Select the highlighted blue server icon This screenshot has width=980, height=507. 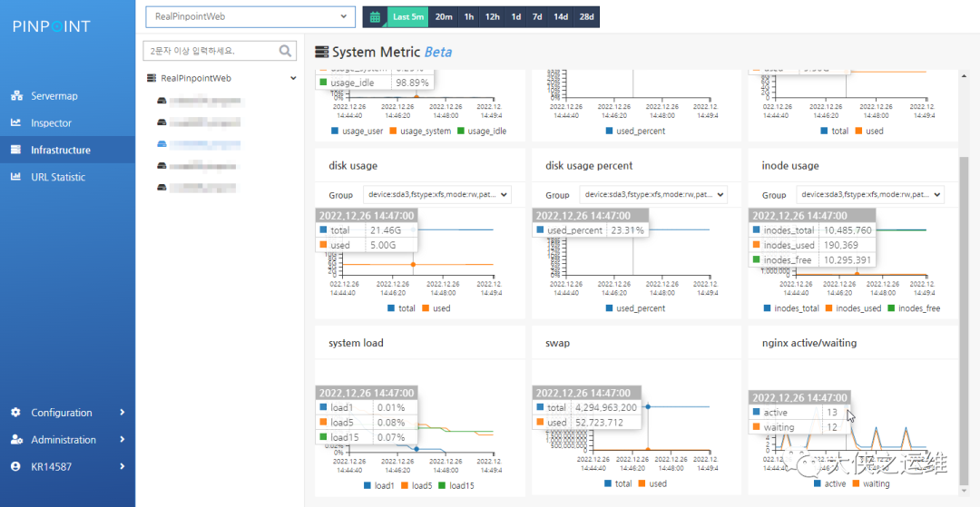162,144
